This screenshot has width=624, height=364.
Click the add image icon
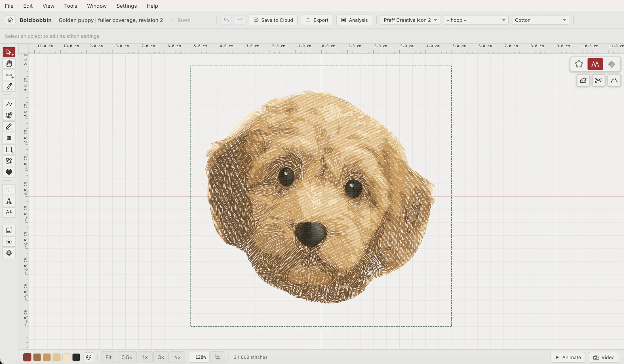click(9, 230)
